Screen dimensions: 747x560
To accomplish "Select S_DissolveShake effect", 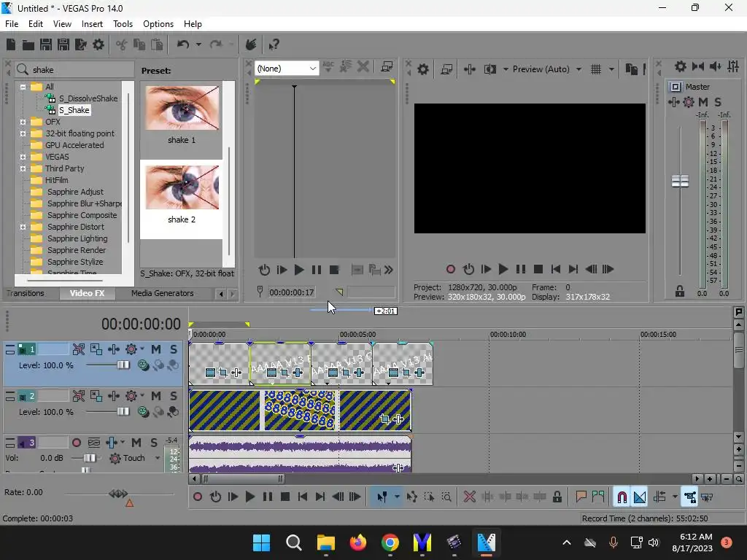I will tap(88, 98).
